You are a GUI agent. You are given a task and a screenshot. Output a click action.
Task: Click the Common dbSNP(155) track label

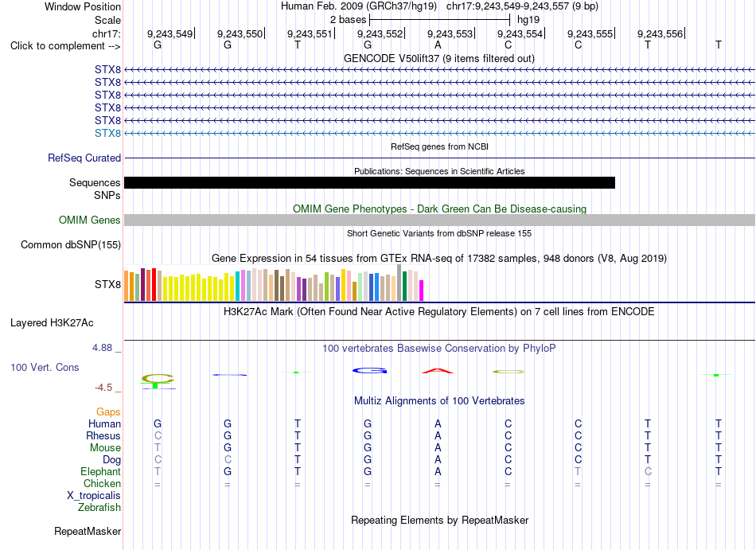[x=71, y=245]
